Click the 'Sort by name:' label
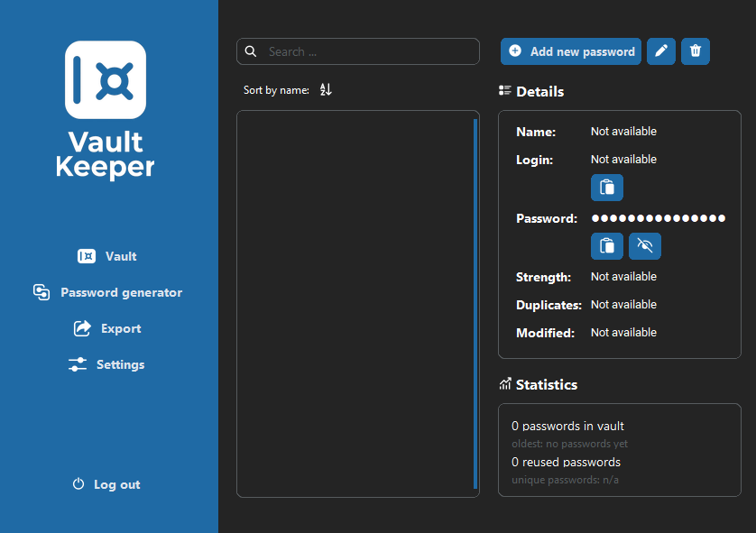 276,90
